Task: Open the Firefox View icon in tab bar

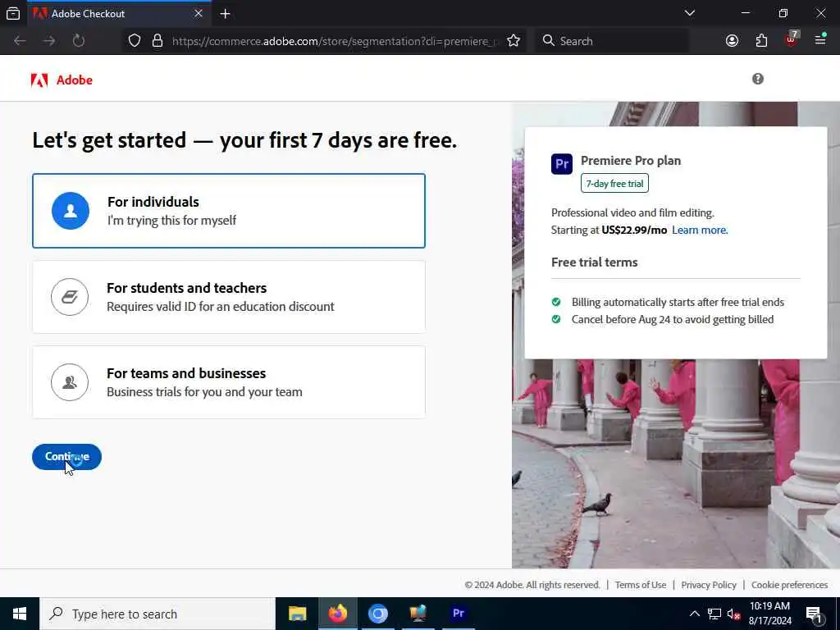Action: tap(13, 13)
